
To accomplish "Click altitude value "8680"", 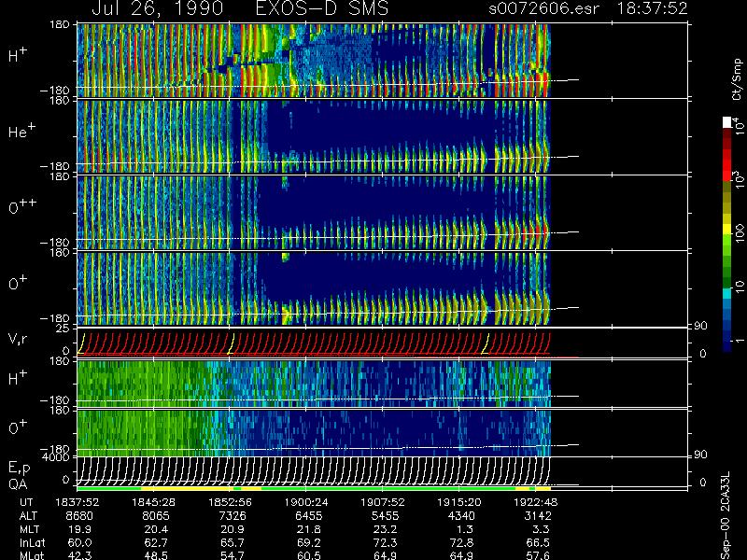I will click(79, 516).
